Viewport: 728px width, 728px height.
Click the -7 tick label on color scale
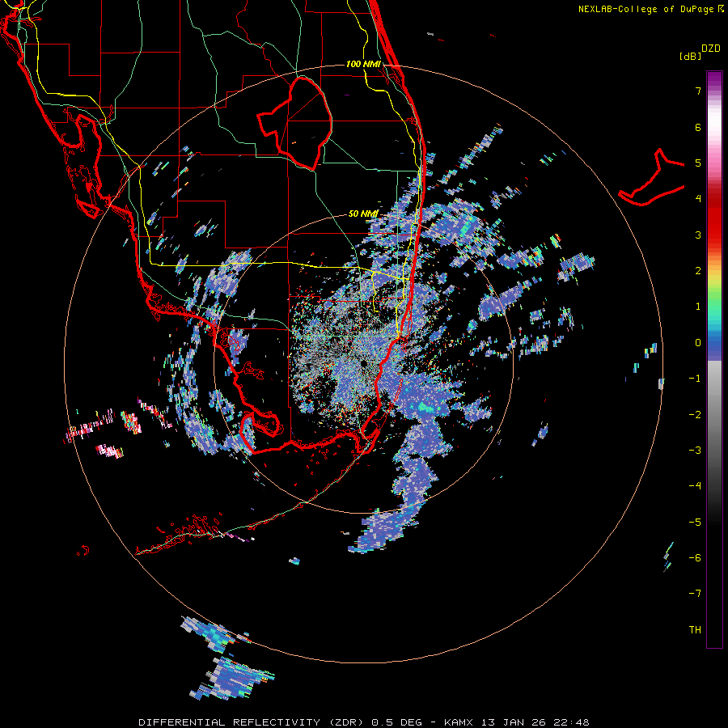[695, 594]
